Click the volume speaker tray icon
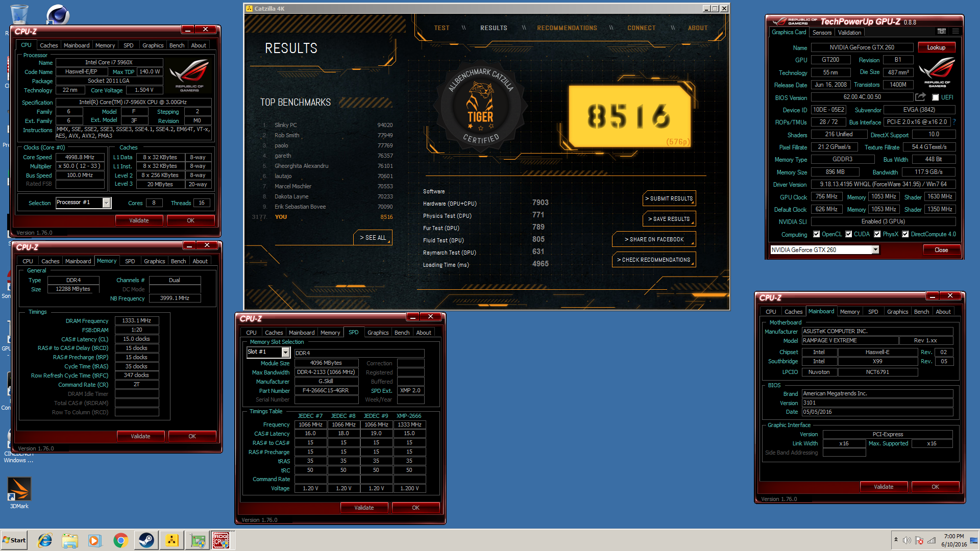The image size is (980, 551). (x=907, y=540)
